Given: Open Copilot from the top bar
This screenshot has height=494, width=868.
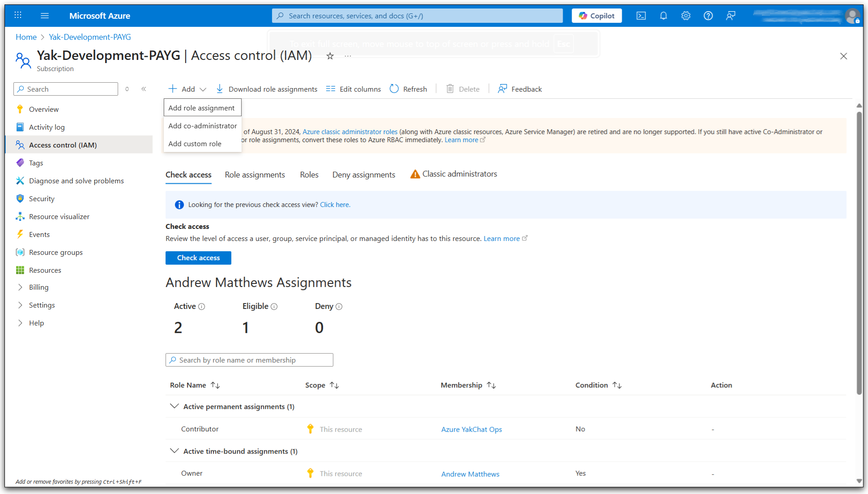Looking at the screenshot, I should coord(596,16).
